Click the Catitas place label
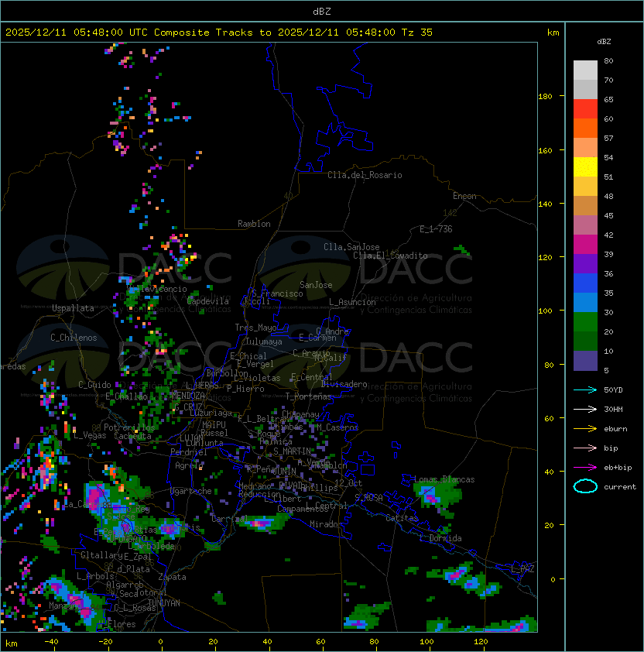The height and width of the screenshot is (652, 644). (x=402, y=518)
